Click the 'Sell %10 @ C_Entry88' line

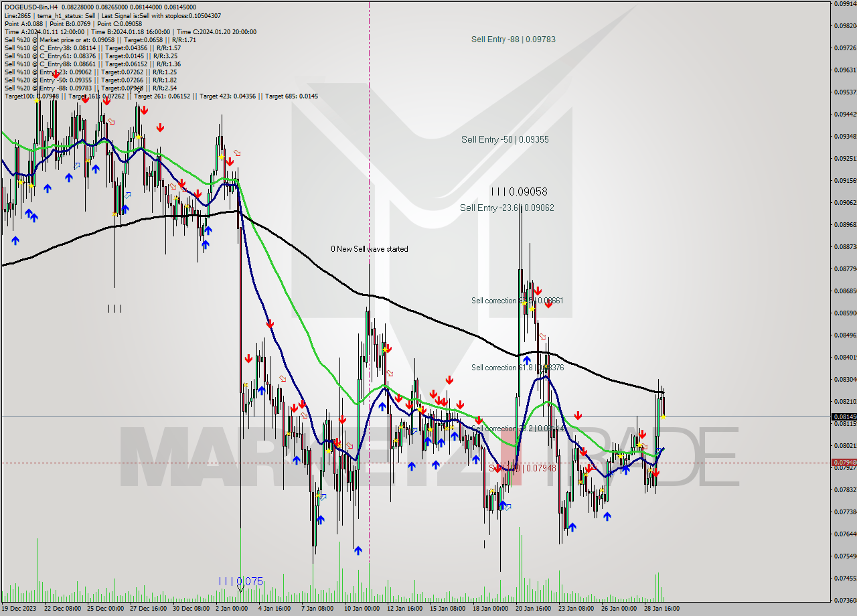pyautogui.click(x=92, y=64)
